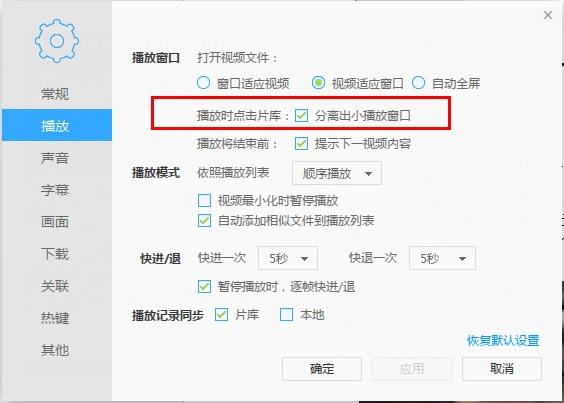Click the 恢复默认设置 link
Viewport: 564px width, 403px height.
tap(503, 340)
